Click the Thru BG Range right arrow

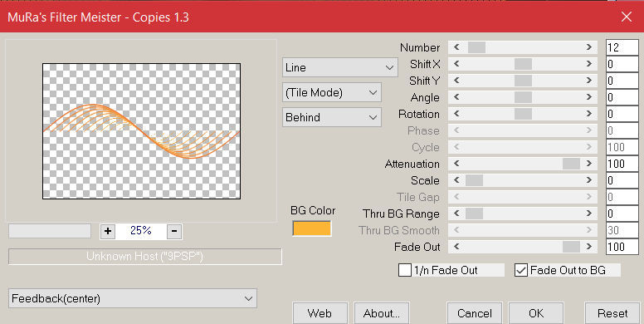(x=589, y=214)
